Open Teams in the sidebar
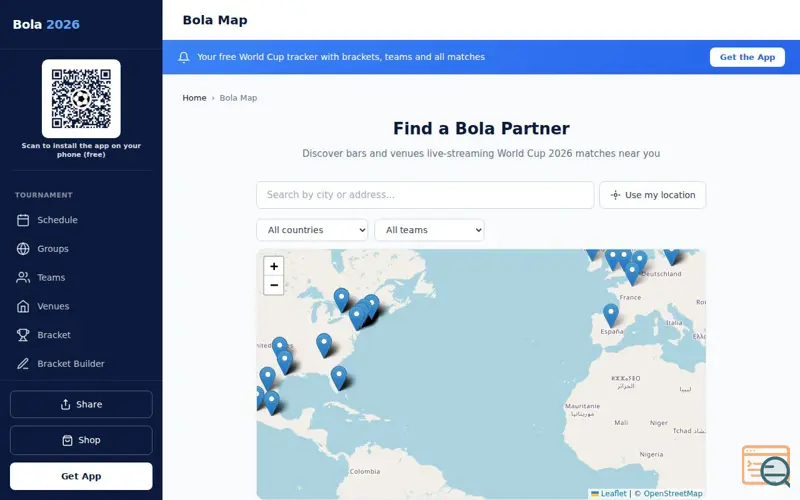Viewport: 800px width, 500px height. coord(81,278)
